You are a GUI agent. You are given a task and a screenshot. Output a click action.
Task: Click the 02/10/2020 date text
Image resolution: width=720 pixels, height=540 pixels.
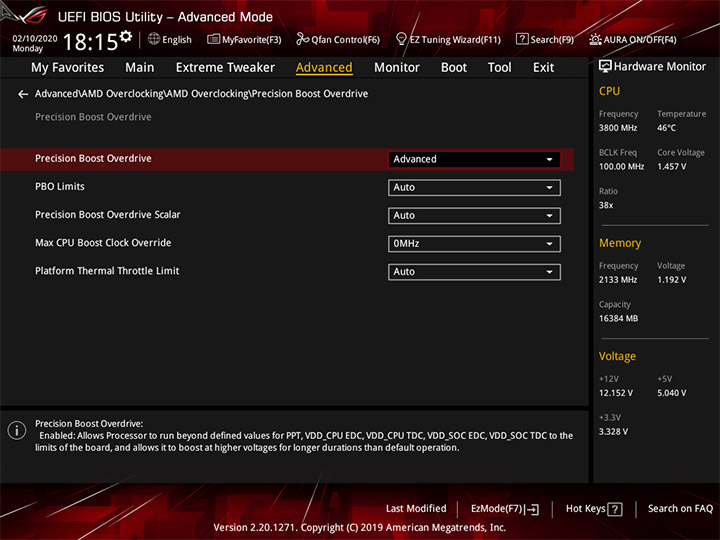(35, 39)
